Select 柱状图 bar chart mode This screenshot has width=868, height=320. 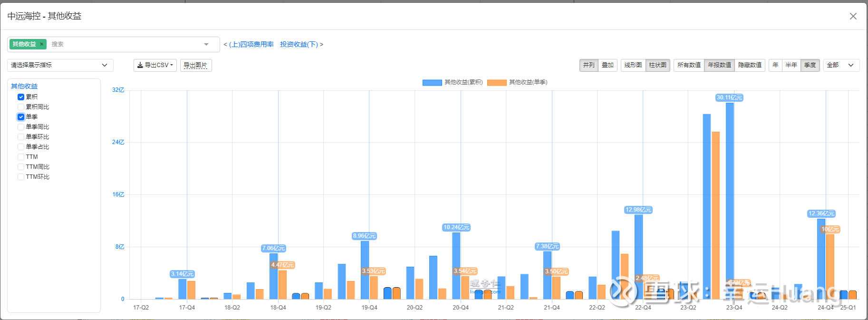coord(658,65)
